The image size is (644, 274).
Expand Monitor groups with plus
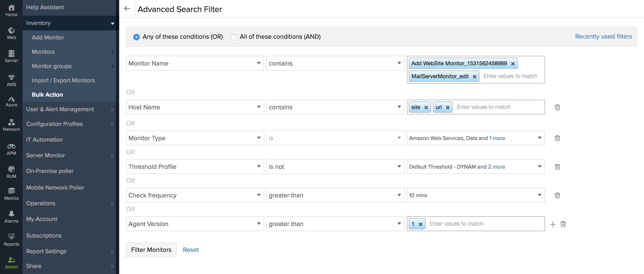tap(112, 66)
